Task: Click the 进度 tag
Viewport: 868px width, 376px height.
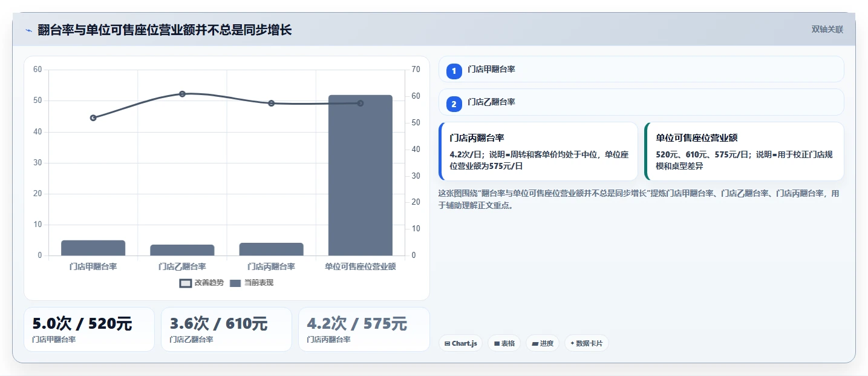Action: coord(543,343)
